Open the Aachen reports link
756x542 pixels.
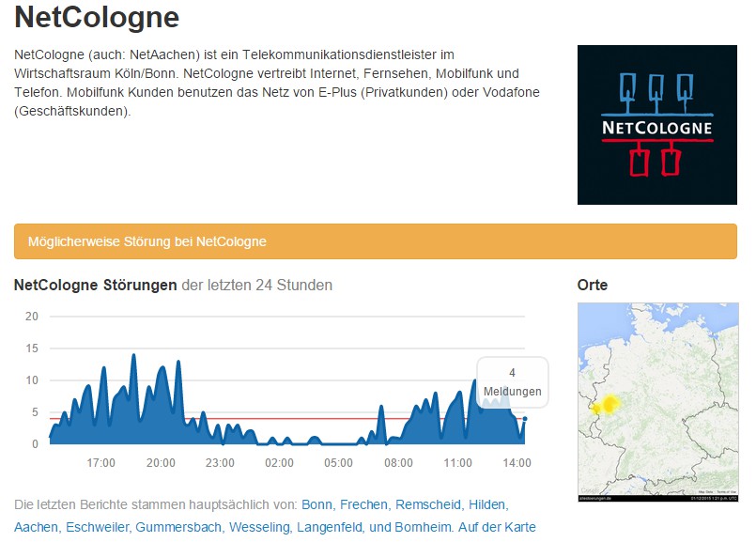(x=36, y=528)
